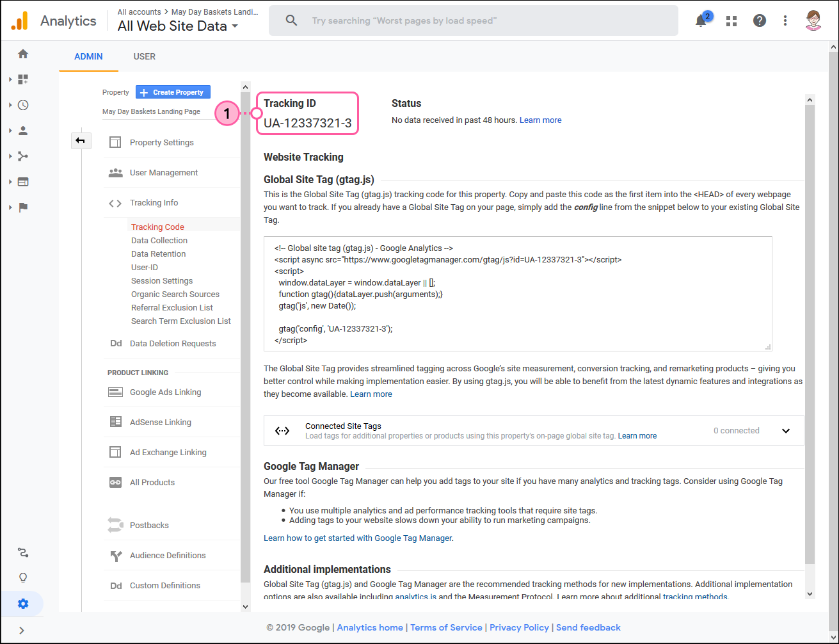Click Learn more next to Status message
Screen dimensions: 839x644
coord(541,120)
